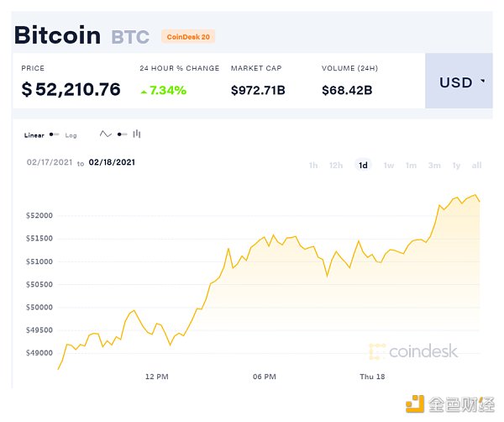Select the all time range

(x=476, y=166)
